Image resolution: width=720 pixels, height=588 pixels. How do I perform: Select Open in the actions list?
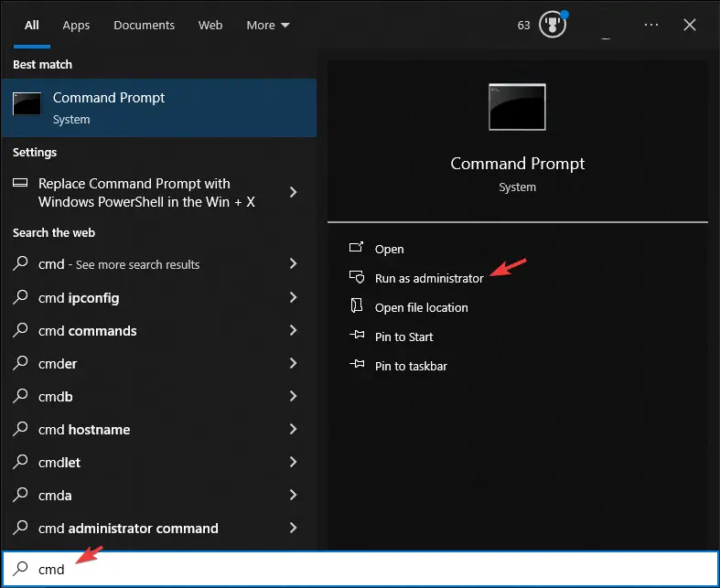(x=390, y=250)
